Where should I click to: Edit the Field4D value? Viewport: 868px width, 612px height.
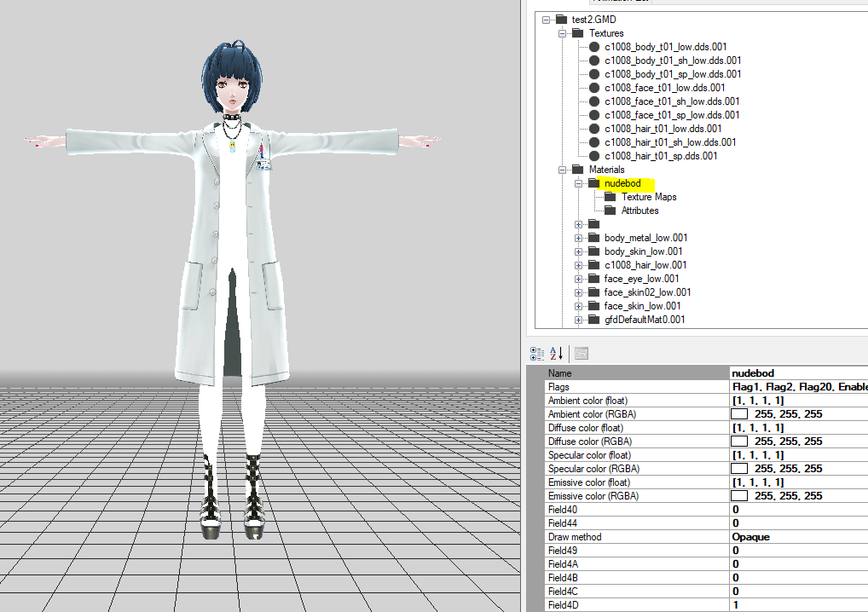(799, 605)
